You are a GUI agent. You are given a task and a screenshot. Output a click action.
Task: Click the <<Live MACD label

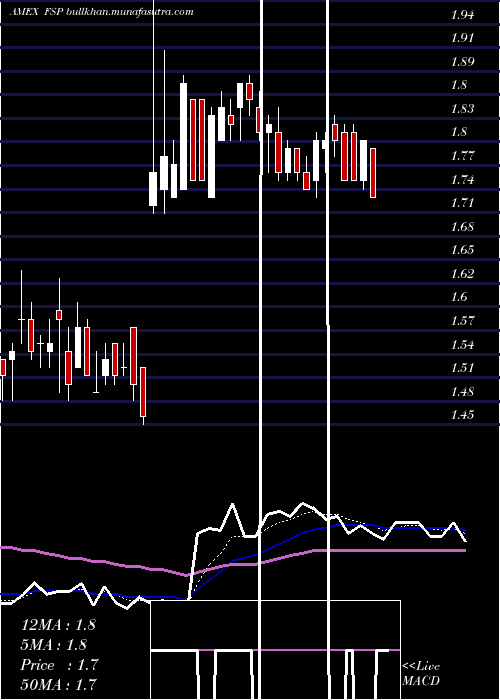(421, 673)
